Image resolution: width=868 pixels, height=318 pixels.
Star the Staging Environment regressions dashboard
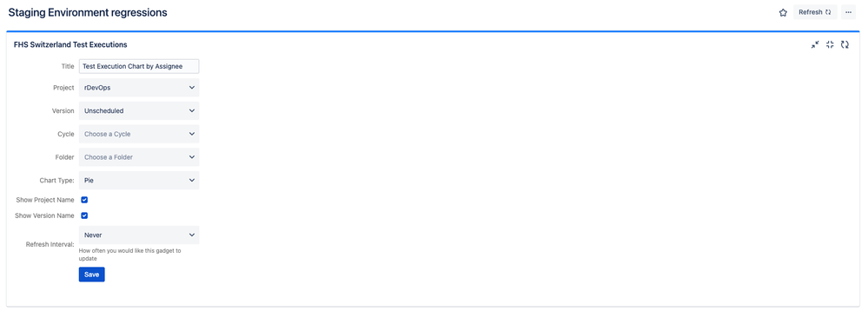click(783, 12)
